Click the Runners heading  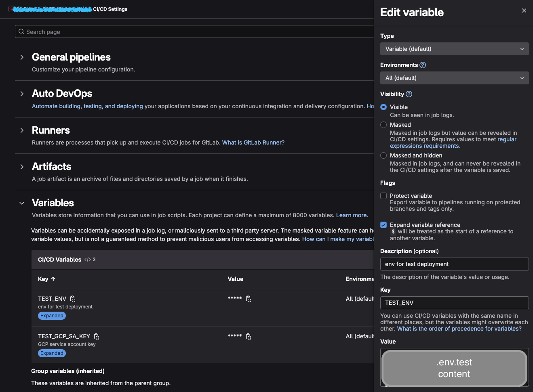pyautogui.click(x=51, y=130)
